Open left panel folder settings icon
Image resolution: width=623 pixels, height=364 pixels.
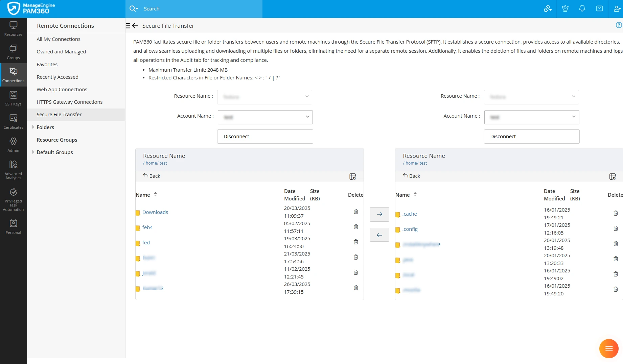(x=352, y=176)
